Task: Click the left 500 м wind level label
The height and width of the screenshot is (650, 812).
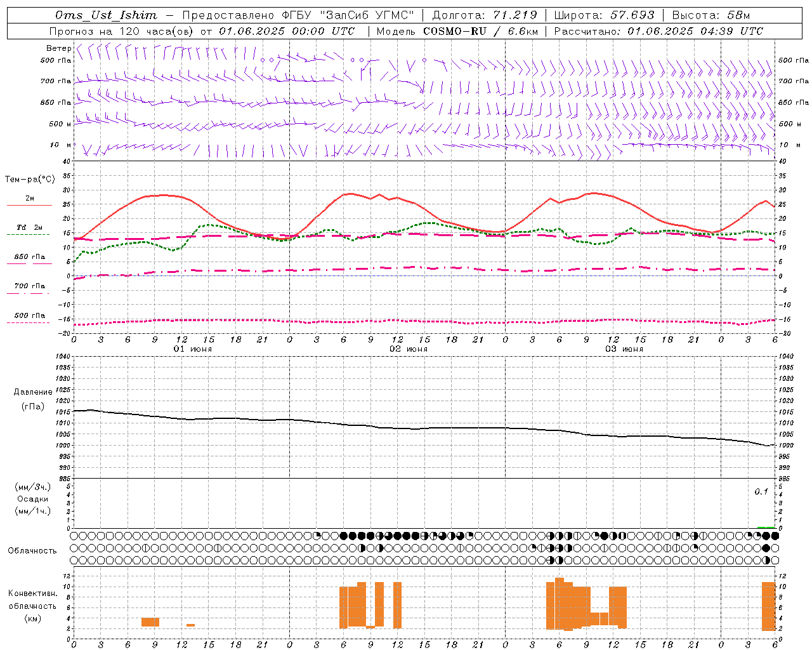Action: 60,124
